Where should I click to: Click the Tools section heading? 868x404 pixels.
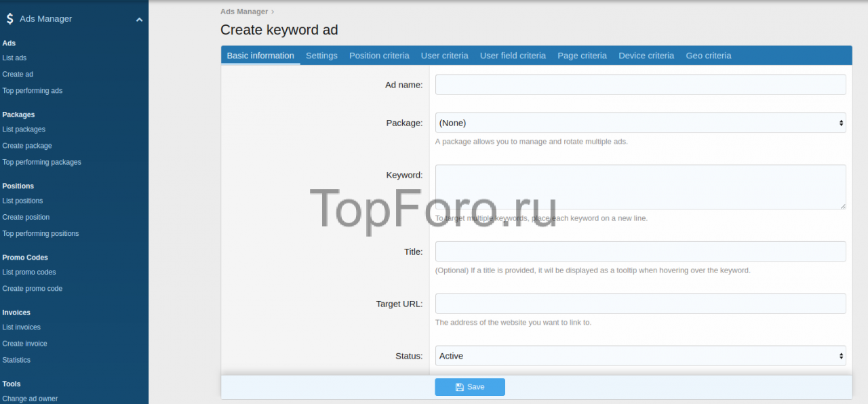(x=11, y=384)
